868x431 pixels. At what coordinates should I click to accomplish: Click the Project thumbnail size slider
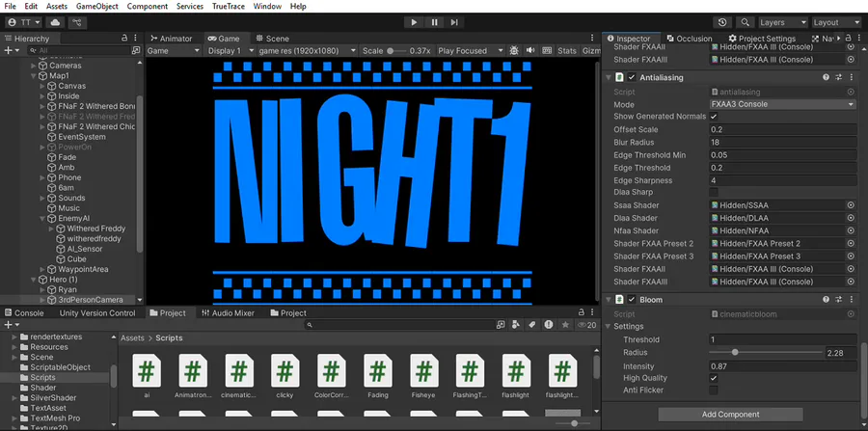(572, 423)
